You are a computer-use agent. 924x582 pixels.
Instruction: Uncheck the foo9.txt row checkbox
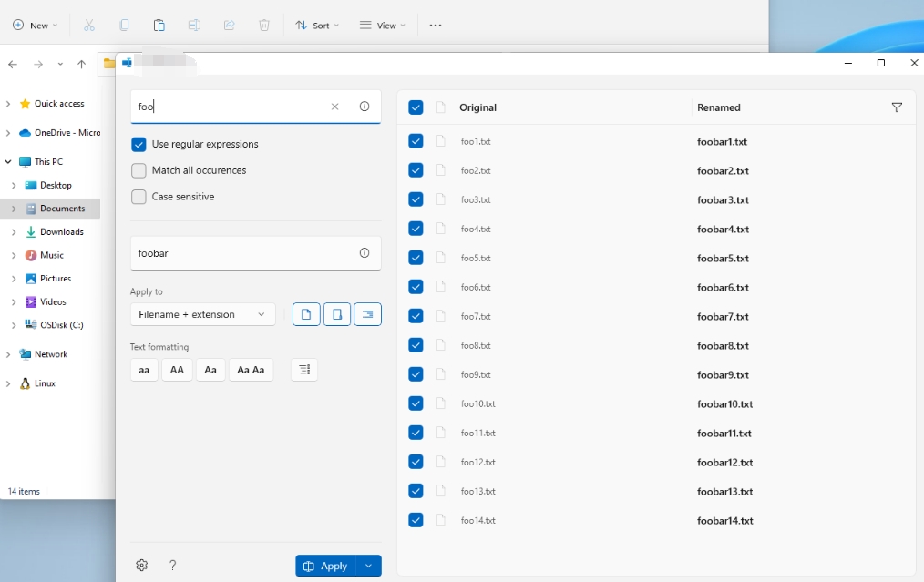[x=416, y=374]
